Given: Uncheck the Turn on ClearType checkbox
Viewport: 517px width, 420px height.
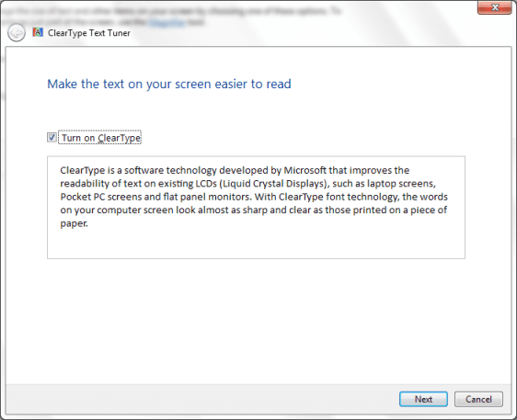Looking at the screenshot, I should [x=52, y=137].
